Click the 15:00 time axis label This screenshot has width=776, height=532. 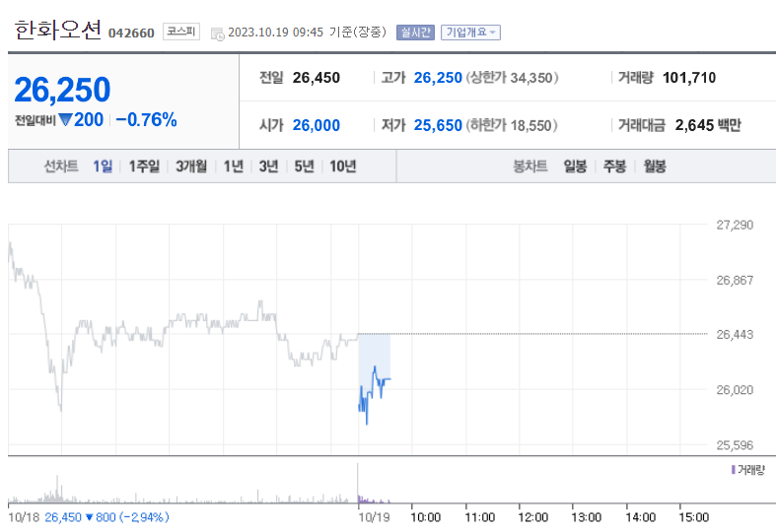pos(694,517)
